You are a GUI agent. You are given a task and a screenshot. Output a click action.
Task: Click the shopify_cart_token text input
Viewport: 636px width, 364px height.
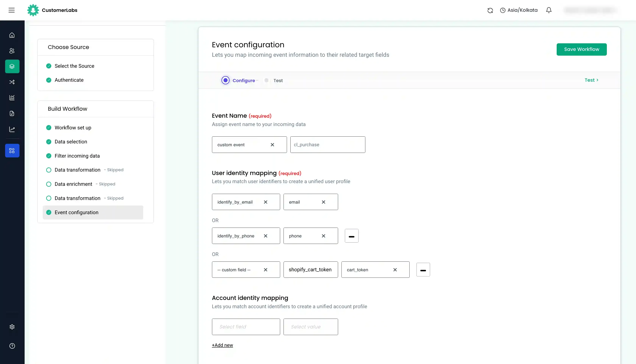pos(311,270)
